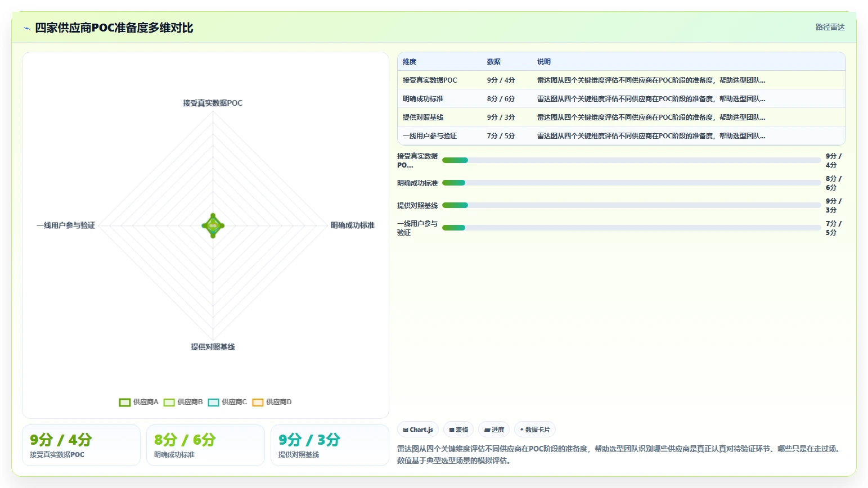The image size is (868, 488).
Task: Click progress bar for 一线用户参与验证
Action: click(632, 228)
